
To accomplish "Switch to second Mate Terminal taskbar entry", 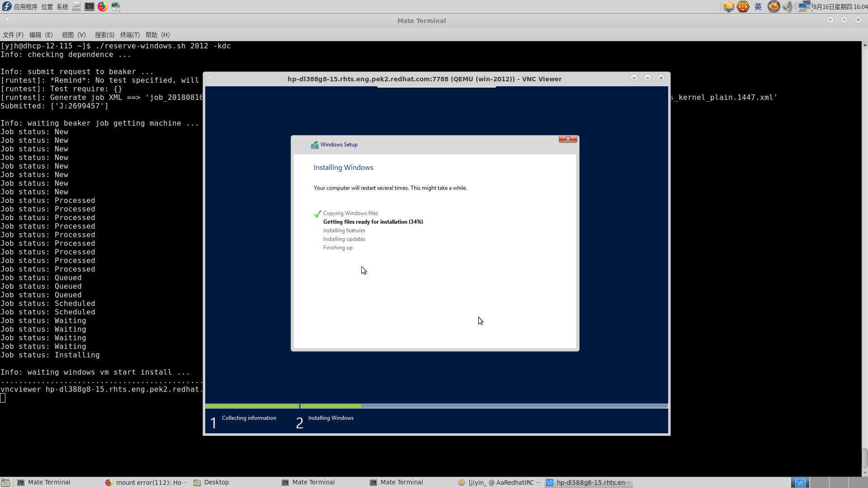I will click(322, 483).
